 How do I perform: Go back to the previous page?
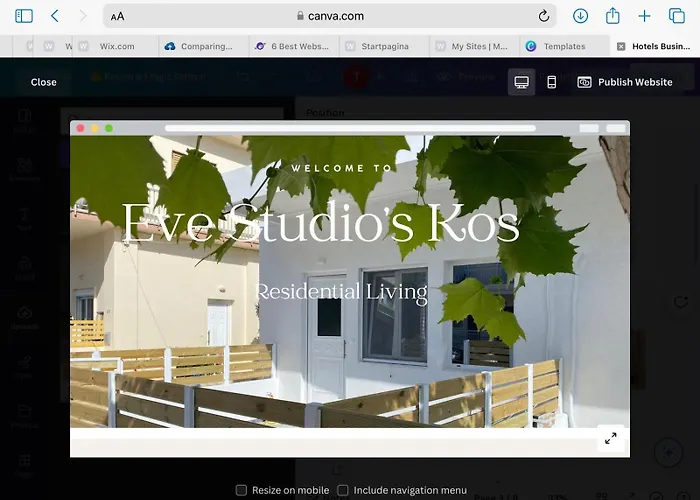coord(55,16)
